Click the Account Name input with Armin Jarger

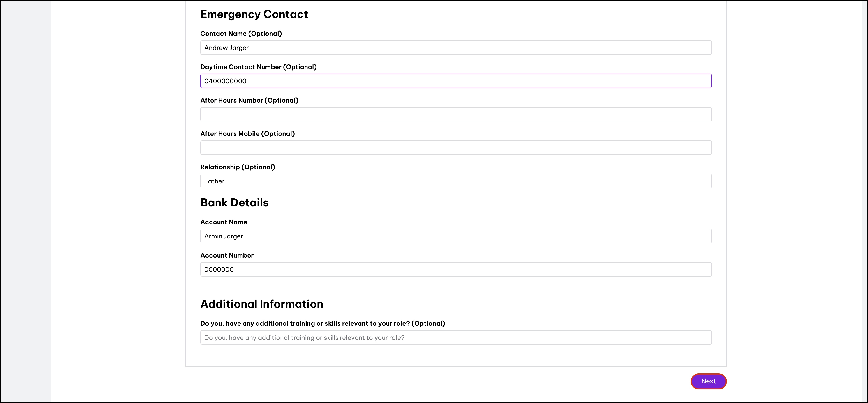click(456, 236)
